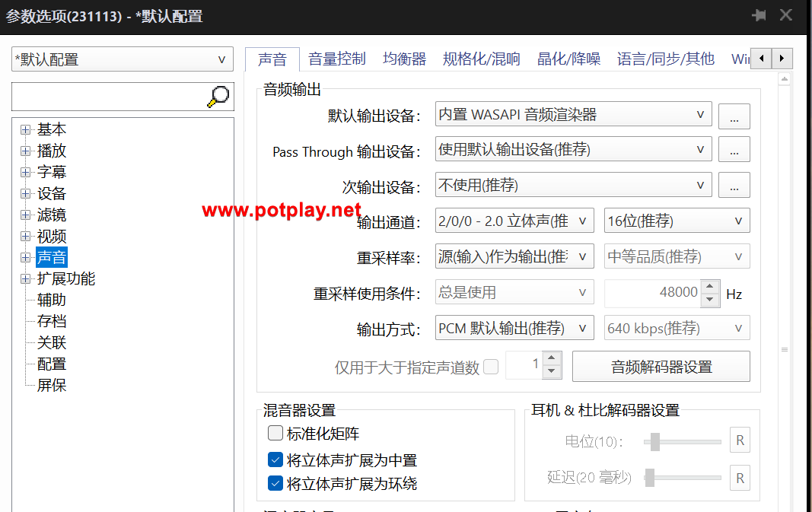The height and width of the screenshot is (512, 812).
Task: Switch to the 音量控制 tab
Action: [336, 59]
